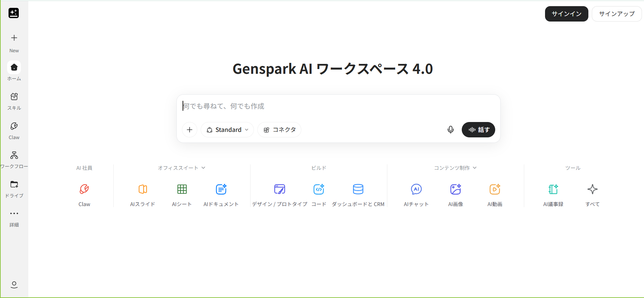Open the コネクタ button

coord(280,130)
